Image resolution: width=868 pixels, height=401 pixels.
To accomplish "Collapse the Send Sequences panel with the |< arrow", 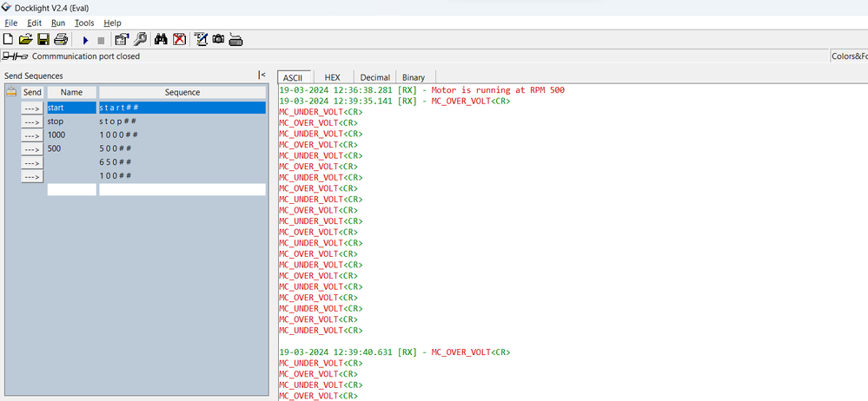I will pos(262,75).
